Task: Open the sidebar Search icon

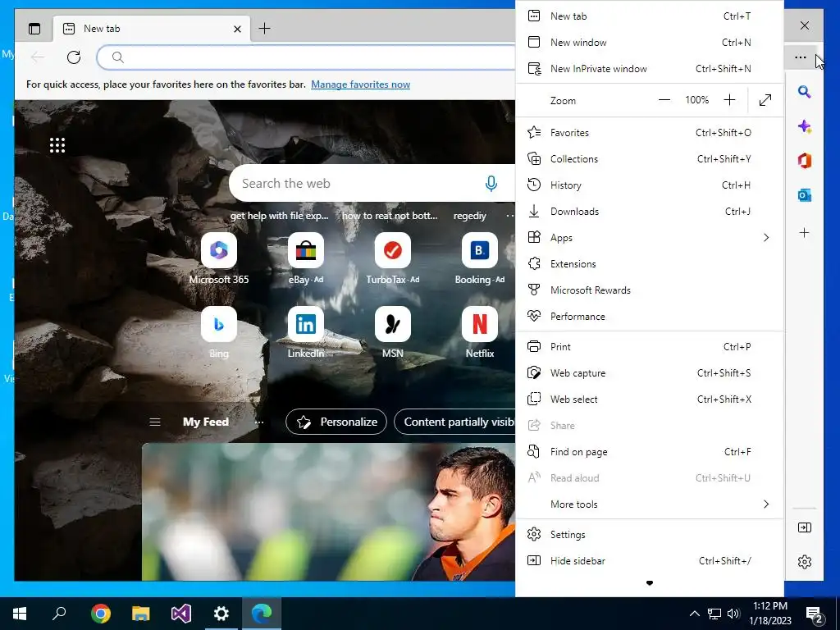Action: coord(804,92)
